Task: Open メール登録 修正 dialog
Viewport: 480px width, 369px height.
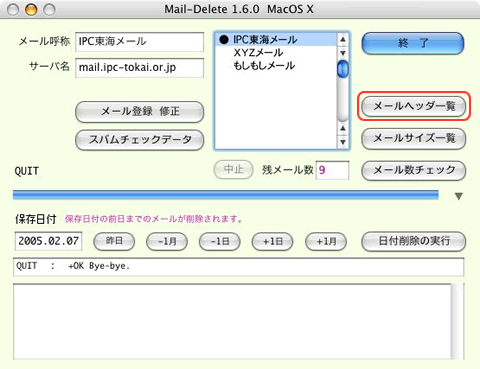Action: pos(140,111)
